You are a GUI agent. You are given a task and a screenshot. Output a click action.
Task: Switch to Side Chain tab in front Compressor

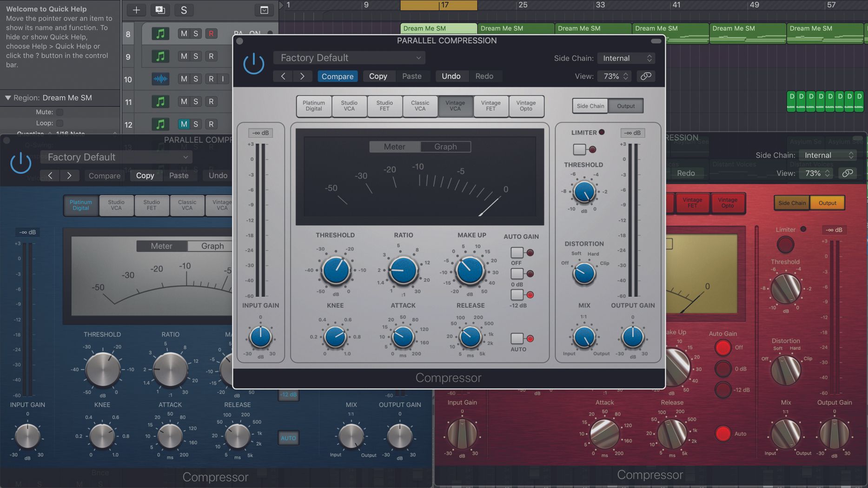coord(590,106)
